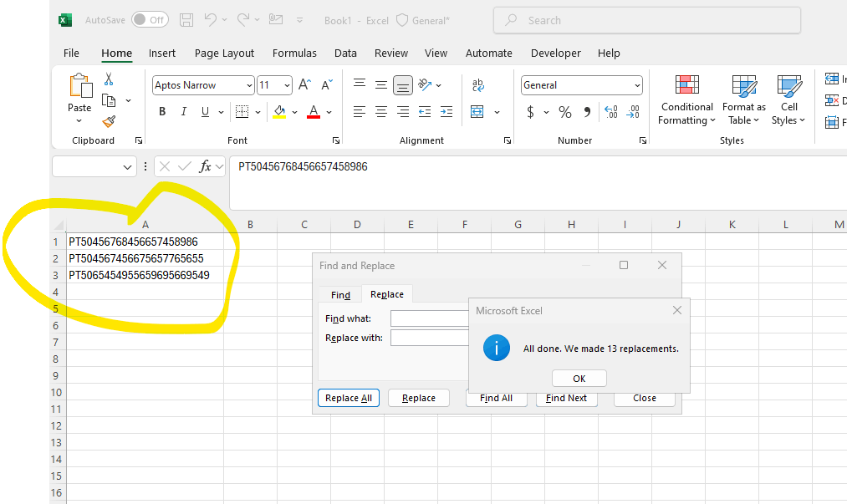Switch to the Find tab
This screenshot has height=504, width=847.
[340, 295]
